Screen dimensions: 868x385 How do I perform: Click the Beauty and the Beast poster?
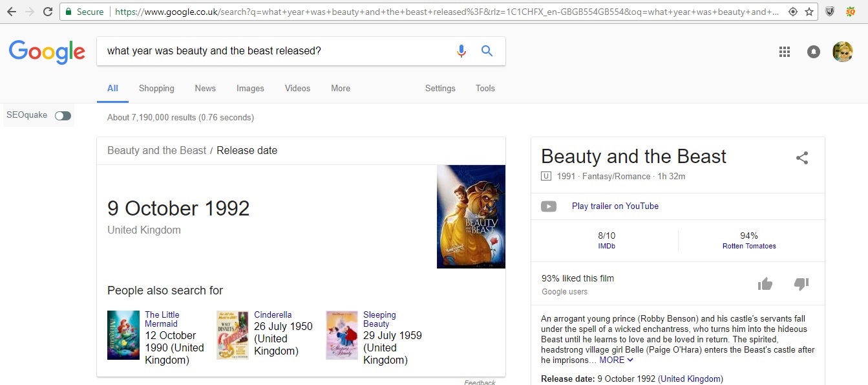pos(471,217)
